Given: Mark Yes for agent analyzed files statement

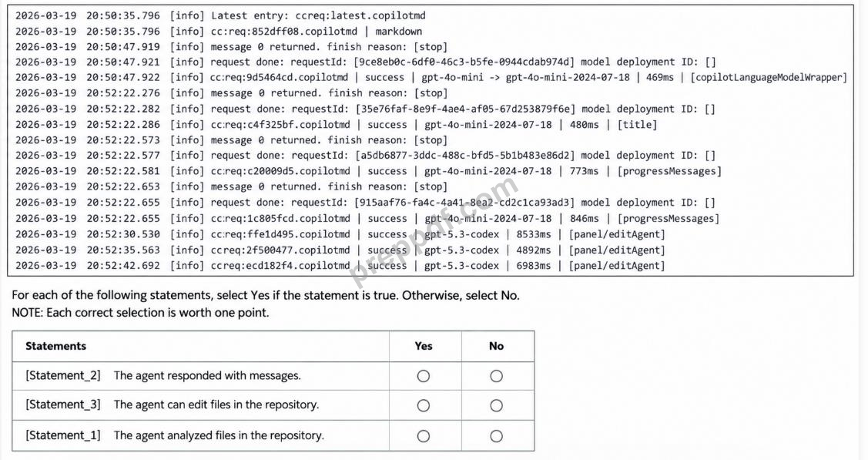Looking at the screenshot, I should [424, 436].
